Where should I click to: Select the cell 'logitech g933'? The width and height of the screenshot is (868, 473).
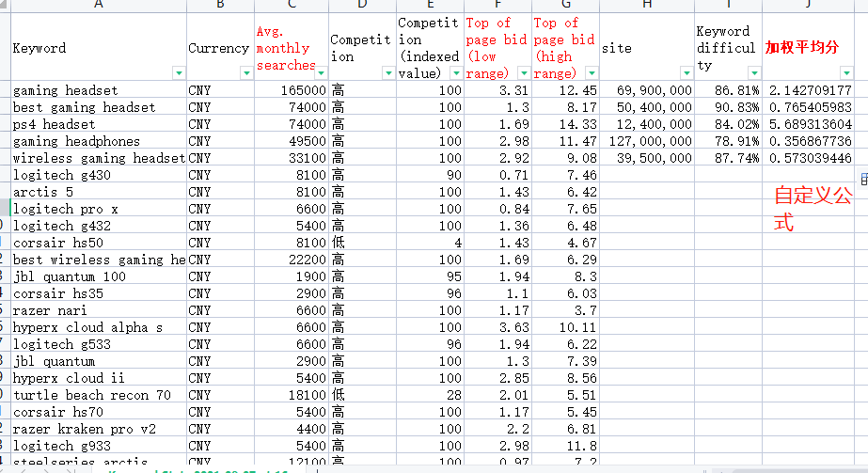pos(99,446)
